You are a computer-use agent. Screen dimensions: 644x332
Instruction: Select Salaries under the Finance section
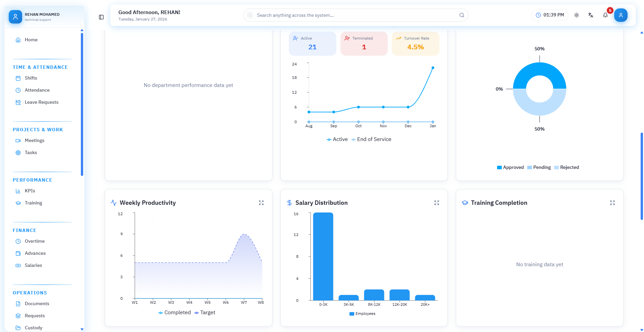pos(33,265)
